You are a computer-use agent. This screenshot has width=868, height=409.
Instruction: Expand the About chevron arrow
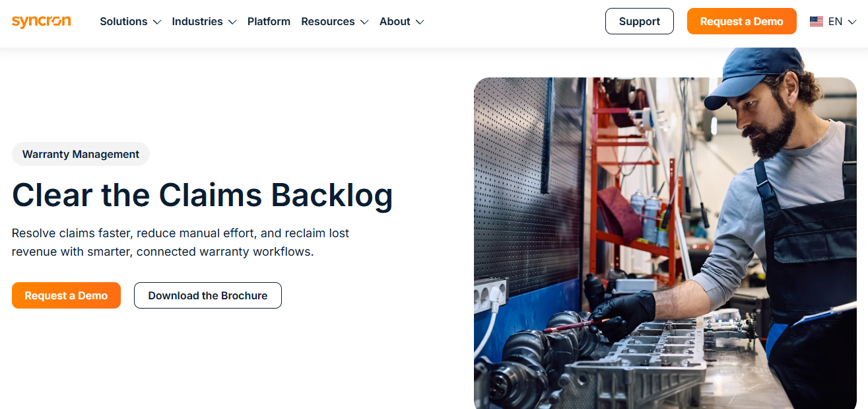(420, 22)
